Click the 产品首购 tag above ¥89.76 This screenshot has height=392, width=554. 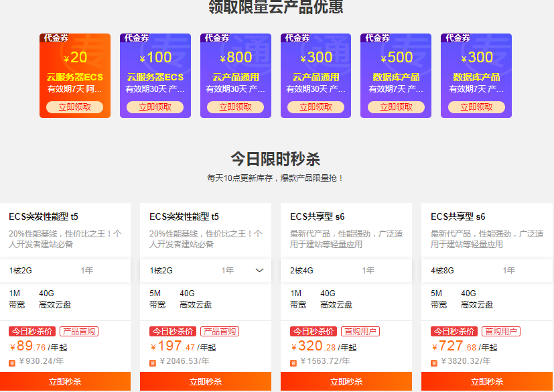tap(79, 331)
